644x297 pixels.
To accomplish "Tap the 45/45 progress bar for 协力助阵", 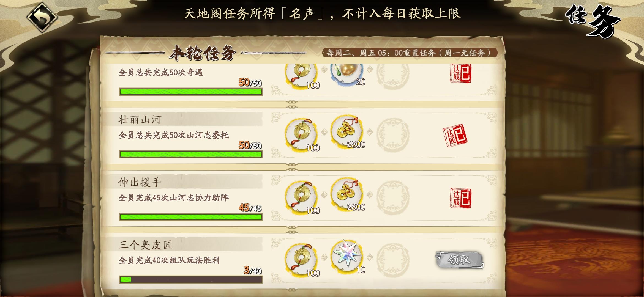I will (191, 217).
